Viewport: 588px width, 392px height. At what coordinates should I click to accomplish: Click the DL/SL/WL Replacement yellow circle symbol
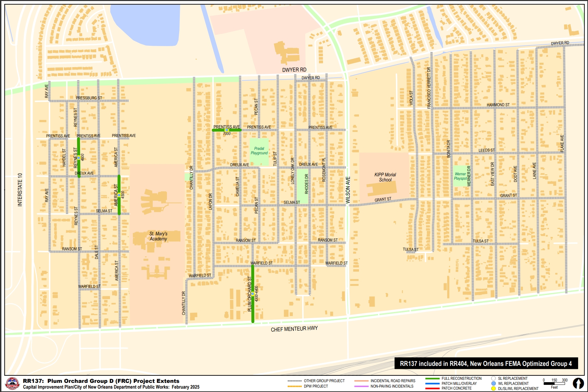pos(493,388)
